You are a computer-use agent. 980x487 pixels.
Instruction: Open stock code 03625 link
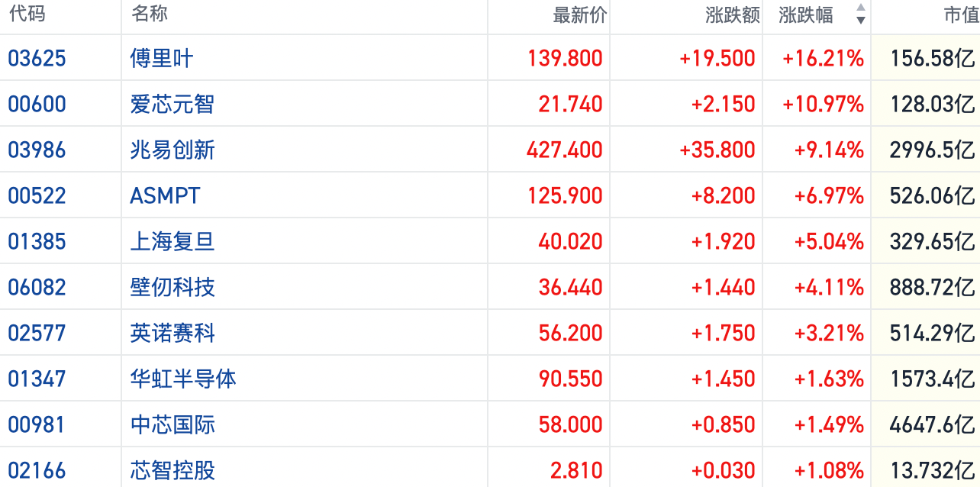pyautogui.click(x=37, y=58)
